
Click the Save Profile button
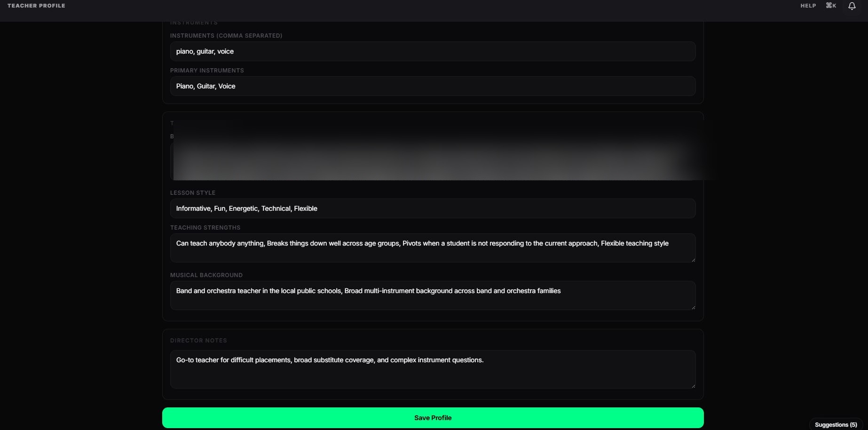point(433,418)
